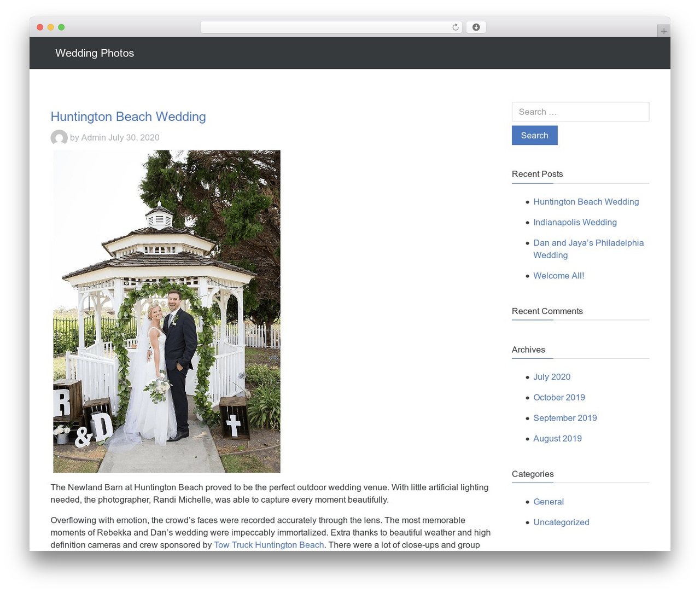Image resolution: width=700 pixels, height=593 pixels.
Task: Open the Indianapolis Wedding recent post
Action: [575, 222]
